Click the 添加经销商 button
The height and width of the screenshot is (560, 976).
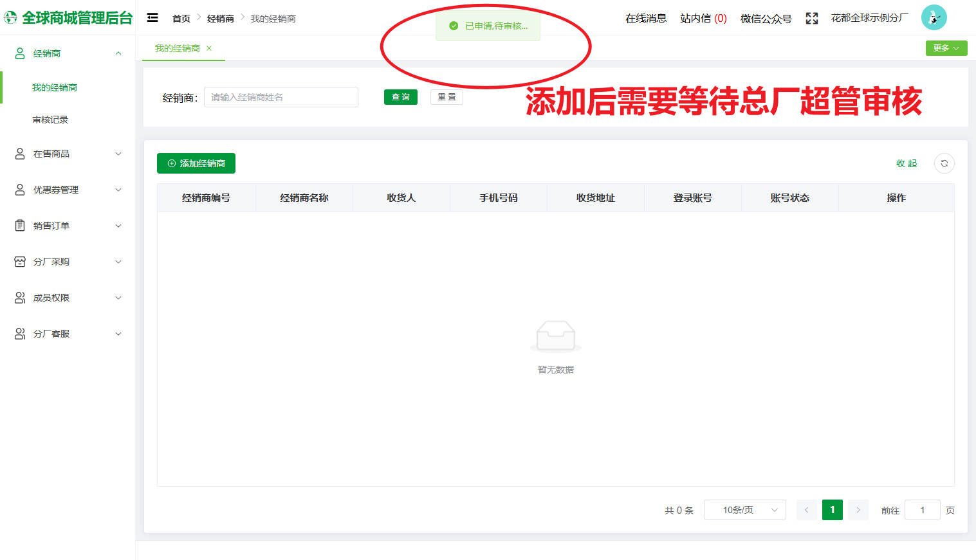pos(196,163)
